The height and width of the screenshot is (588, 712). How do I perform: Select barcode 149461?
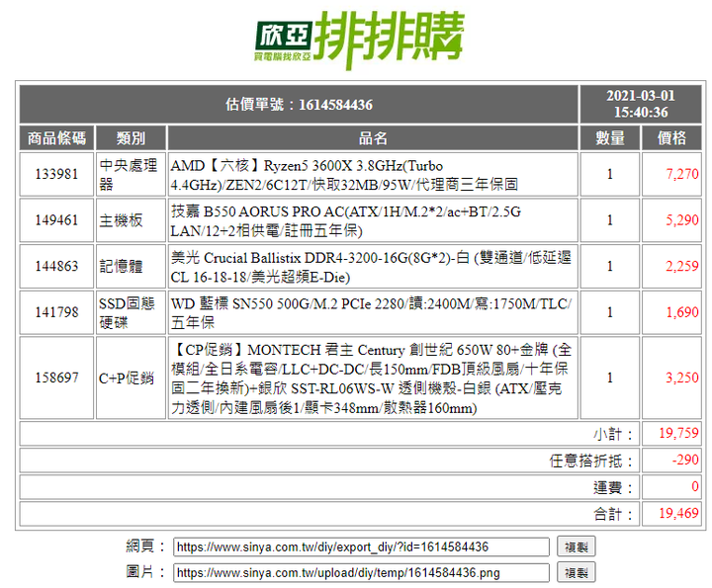[x=56, y=220]
